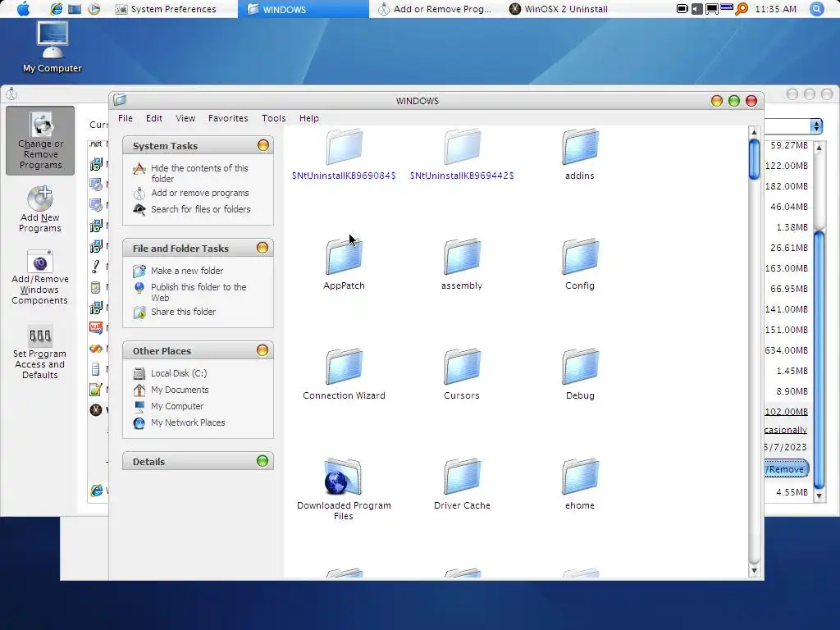This screenshot has width=840, height=630.
Task: Collapse the System Tasks panel
Action: point(262,145)
